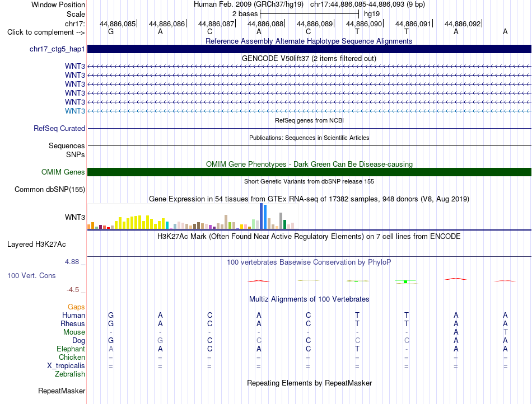The image size is (532, 404).
Task: Click the 'Click to complement -->' label
Action: (46, 32)
